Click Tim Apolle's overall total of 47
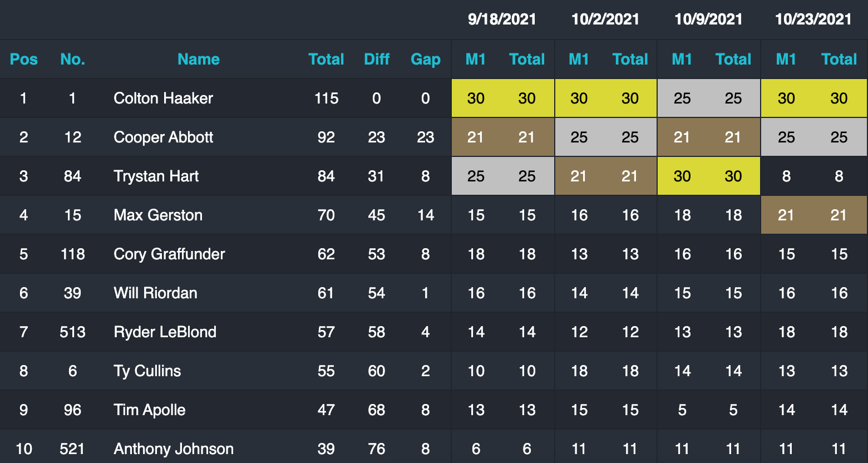The height and width of the screenshot is (463, 868). pos(326,410)
